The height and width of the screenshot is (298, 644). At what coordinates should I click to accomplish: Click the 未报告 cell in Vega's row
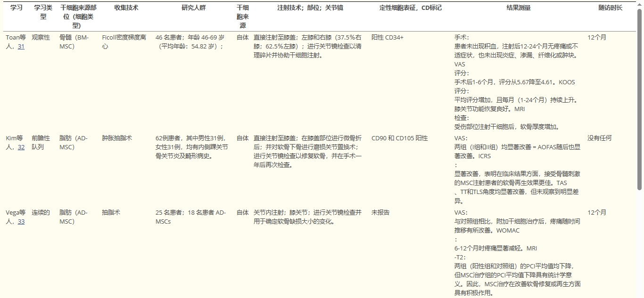pos(380,213)
